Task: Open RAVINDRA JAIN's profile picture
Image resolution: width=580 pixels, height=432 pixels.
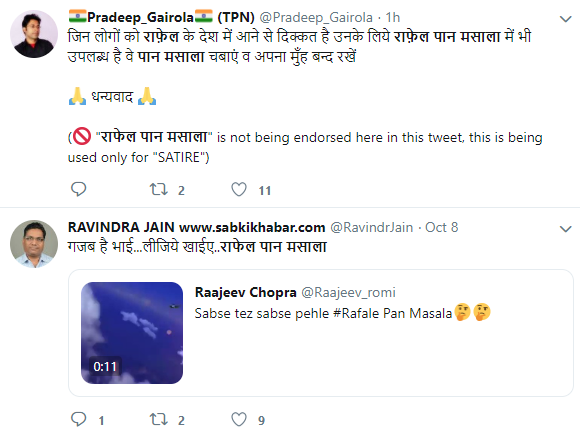Action: [x=34, y=244]
